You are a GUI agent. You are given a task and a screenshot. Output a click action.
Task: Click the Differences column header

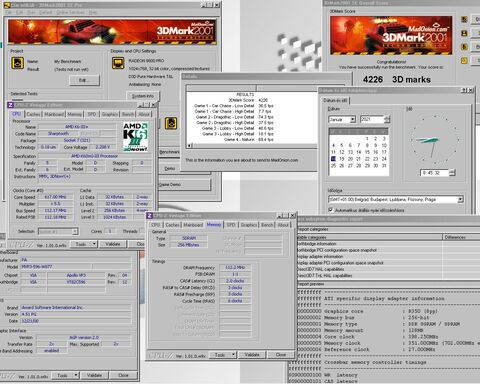461,237
